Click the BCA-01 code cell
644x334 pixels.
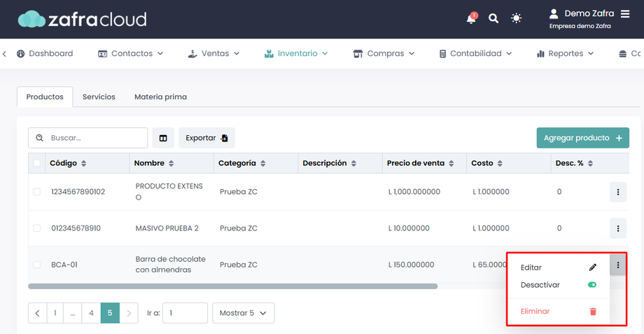pos(64,265)
